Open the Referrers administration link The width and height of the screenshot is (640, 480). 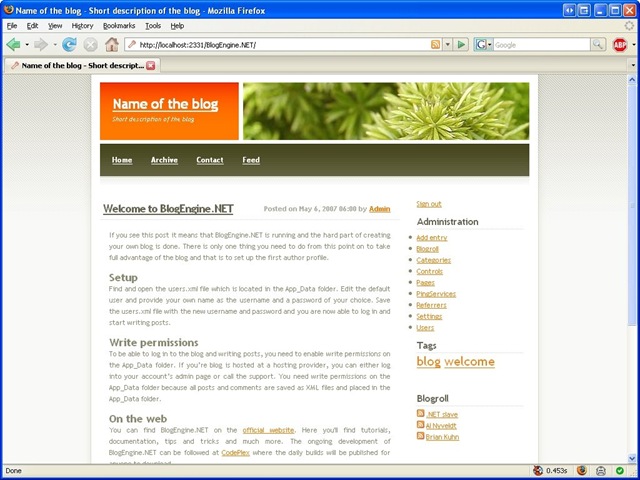point(431,305)
